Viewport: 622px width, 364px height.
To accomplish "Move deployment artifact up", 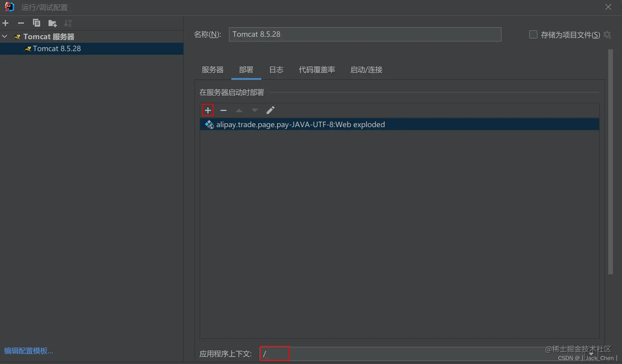I will tap(239, 110).
